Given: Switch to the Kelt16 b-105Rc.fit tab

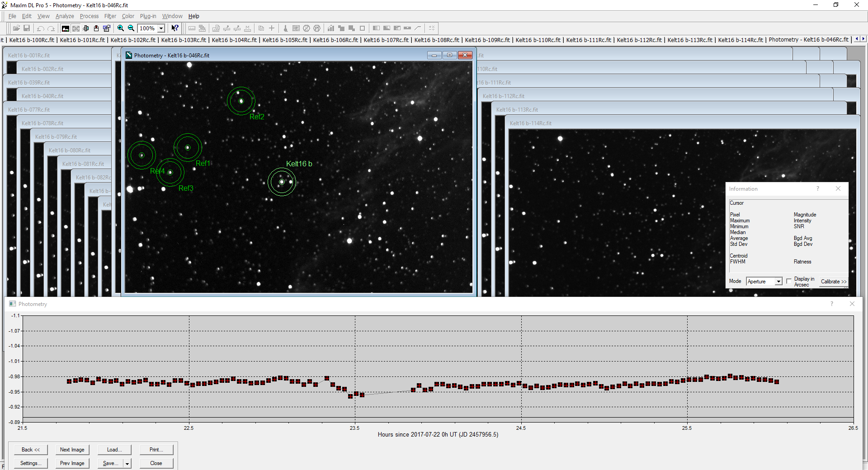Looking at the screenshot, I should tap(285, 40).
